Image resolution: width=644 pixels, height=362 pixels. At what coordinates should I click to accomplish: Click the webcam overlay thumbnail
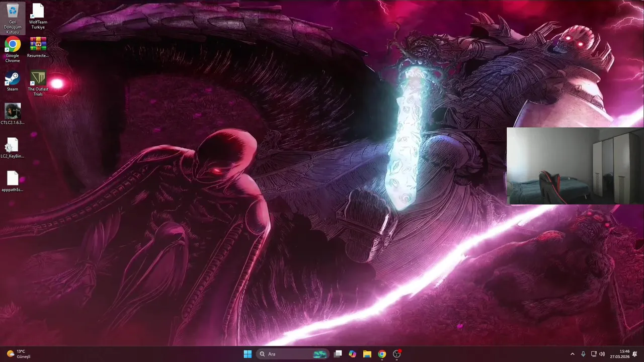(x=575, y=166)
